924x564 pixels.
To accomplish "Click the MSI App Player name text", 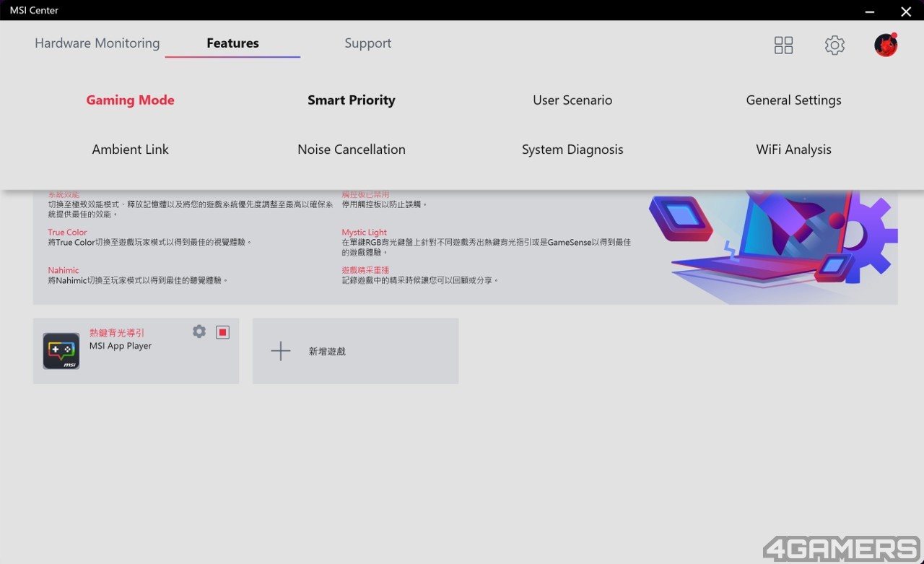I will pyautogui.click(x=121, y=346).
